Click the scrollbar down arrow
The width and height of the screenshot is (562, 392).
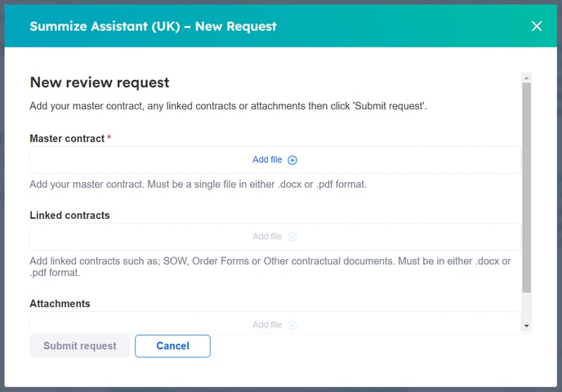pos(527,326)
